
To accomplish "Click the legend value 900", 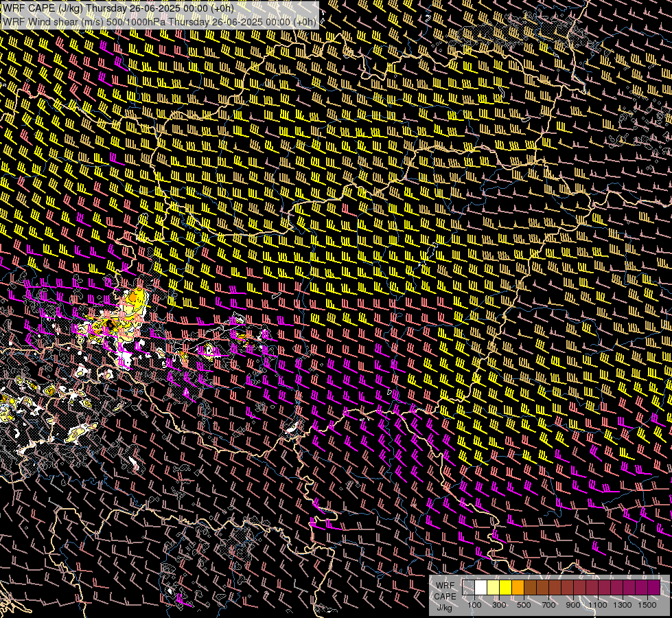I will (573, 605).
